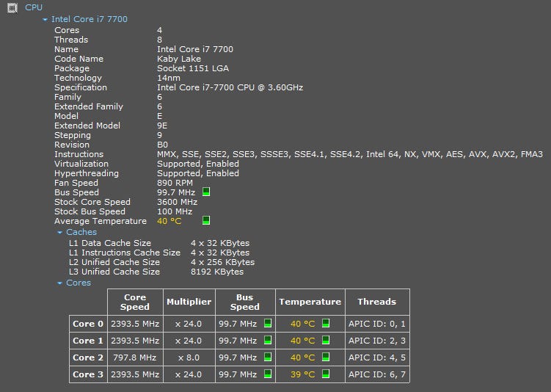Click the Instructions value listing MMX, SSE
The width and height of the screenshot is (551, 392).
[x=350, y=154]
